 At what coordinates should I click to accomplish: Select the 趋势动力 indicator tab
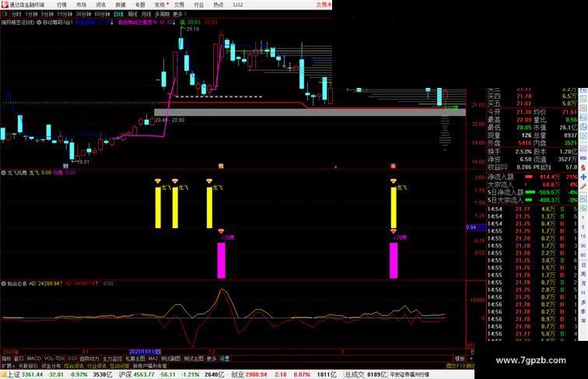[89, 359]
